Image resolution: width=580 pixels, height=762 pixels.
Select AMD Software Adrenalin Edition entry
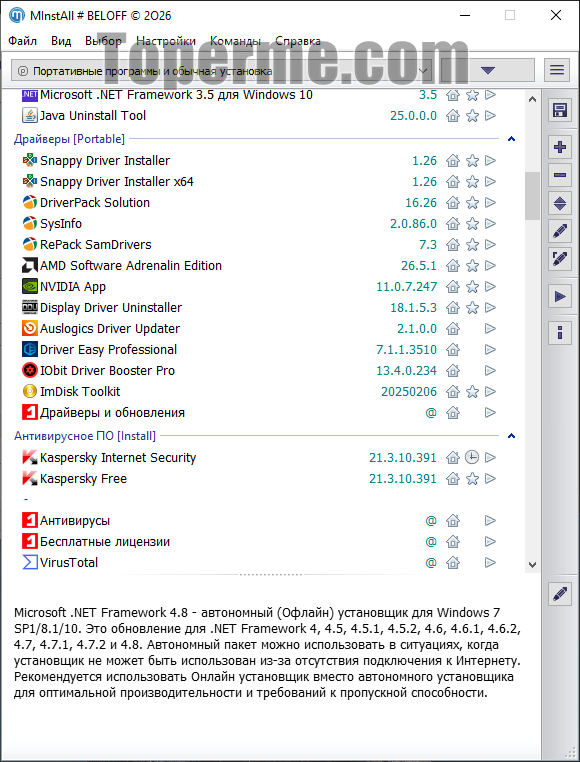point(131,266)
